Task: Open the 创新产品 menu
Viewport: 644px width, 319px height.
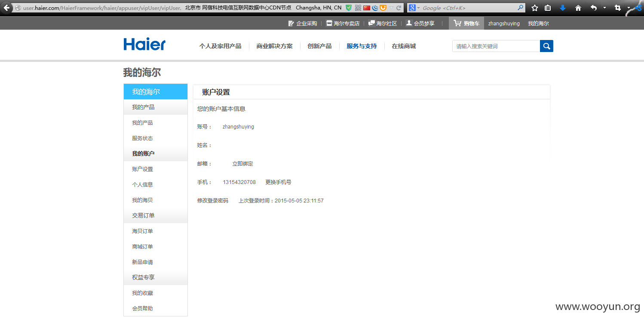Action: click(319, 46)
